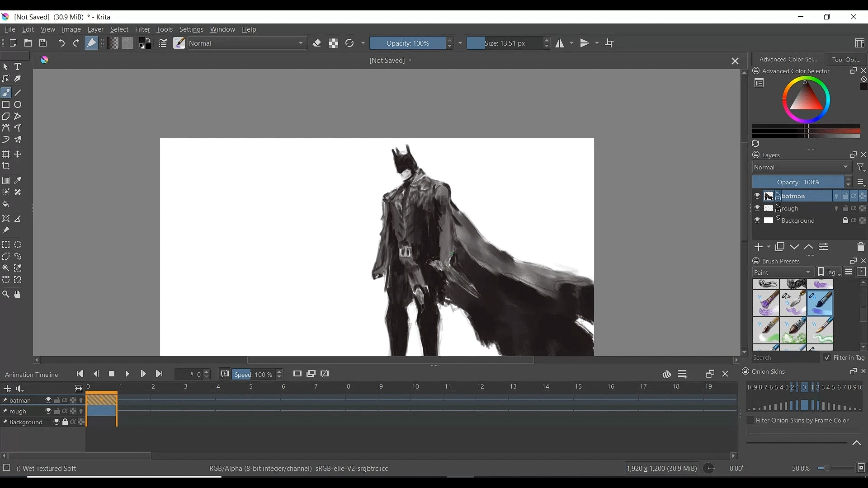Pick the Contiguous selection wand tool

click(x=6, y=268)
